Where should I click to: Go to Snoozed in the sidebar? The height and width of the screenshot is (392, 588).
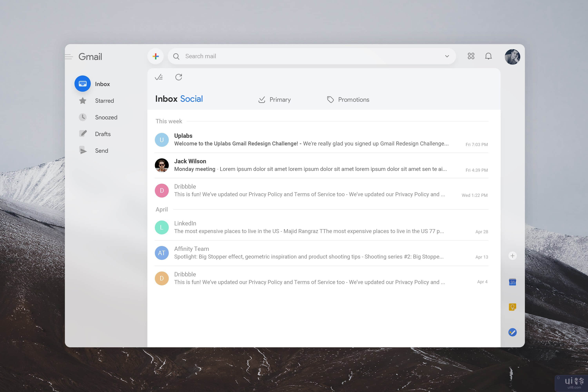(106, 117)
